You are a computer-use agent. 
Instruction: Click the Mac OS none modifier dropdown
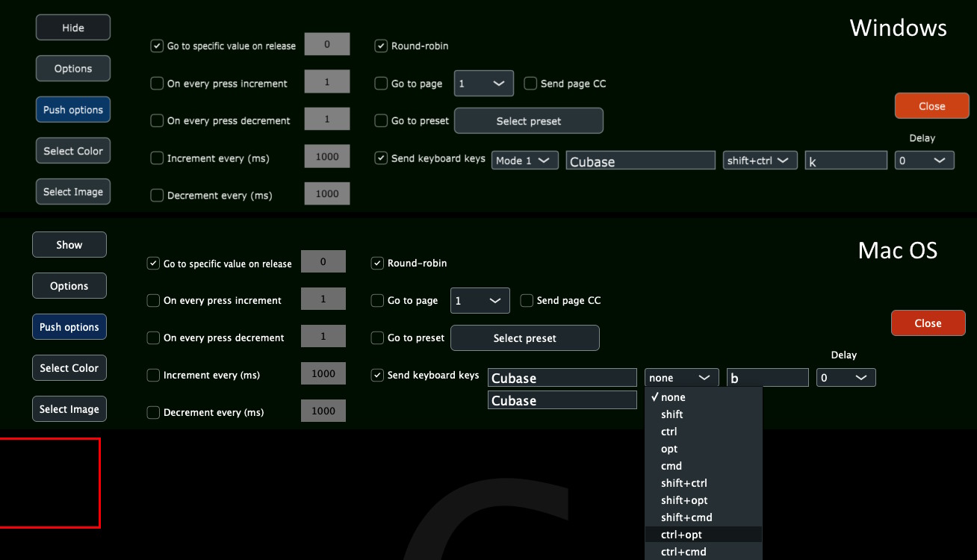point(682,378)
